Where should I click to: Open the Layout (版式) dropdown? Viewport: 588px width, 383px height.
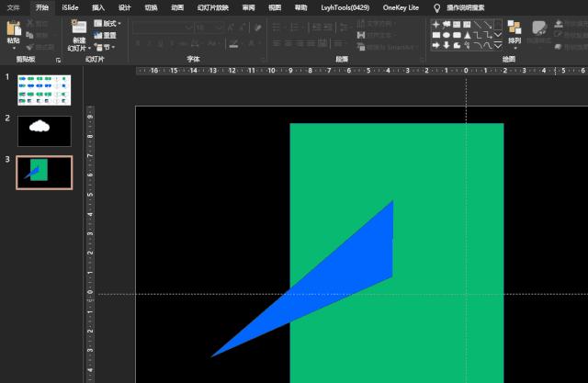tap(108, 23)
